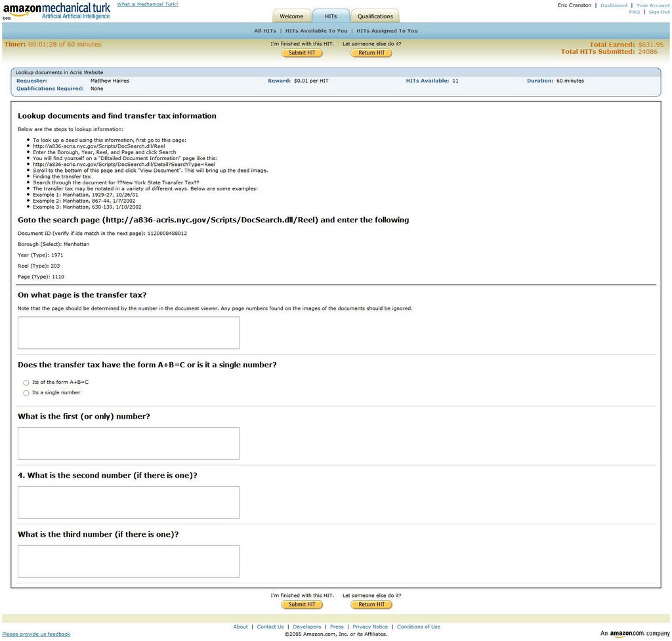Viewport: 672px width, 641px height.
Task: Click the first (or only) number text box
Action: (x=129, y=444)
